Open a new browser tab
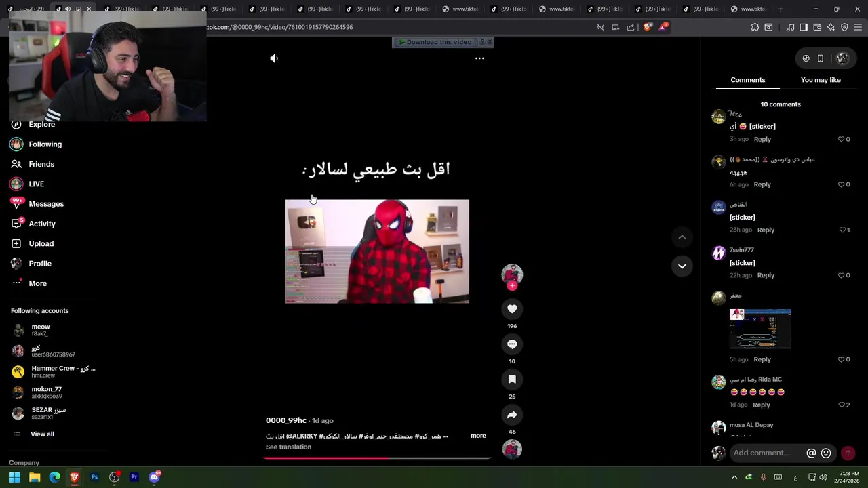This screenshot has height=488, width=868. [781, 9]
